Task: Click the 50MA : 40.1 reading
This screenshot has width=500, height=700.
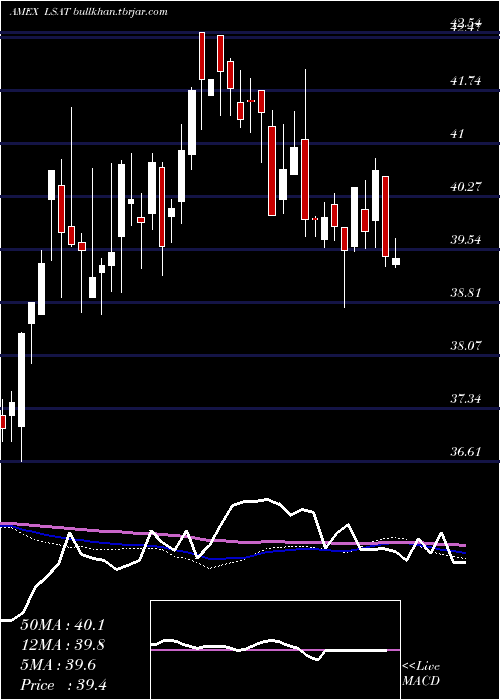Action: [x=63, y=625]
